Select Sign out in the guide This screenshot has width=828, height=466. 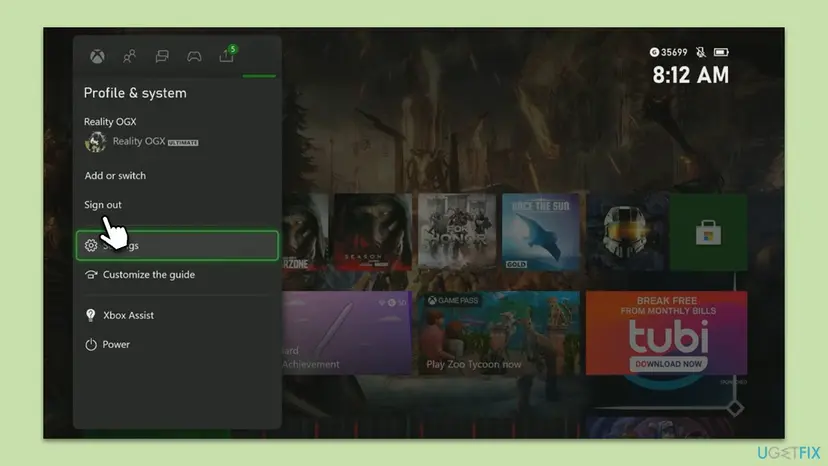coord(103,204)
